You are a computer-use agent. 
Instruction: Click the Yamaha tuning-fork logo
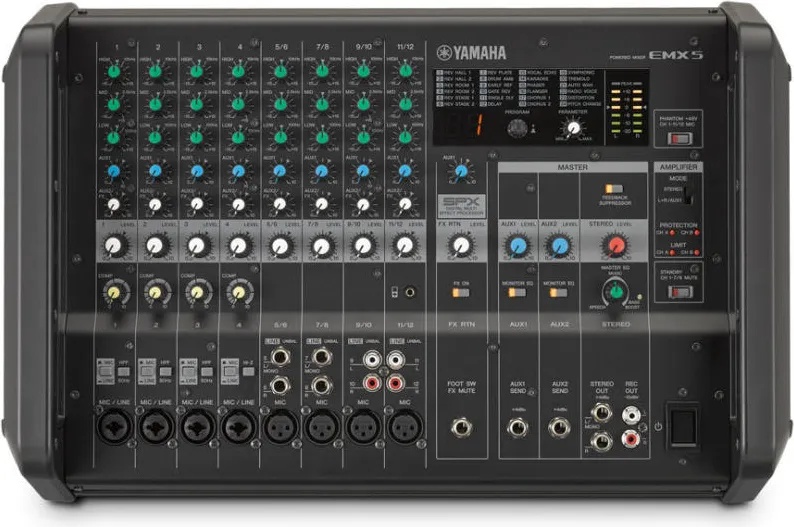(x=444, y=53)
